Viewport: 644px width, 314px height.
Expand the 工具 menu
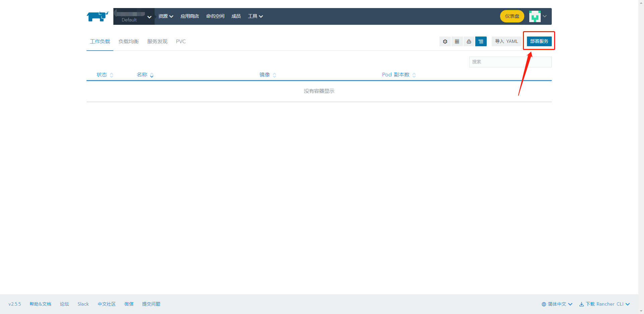click(255, 16)
